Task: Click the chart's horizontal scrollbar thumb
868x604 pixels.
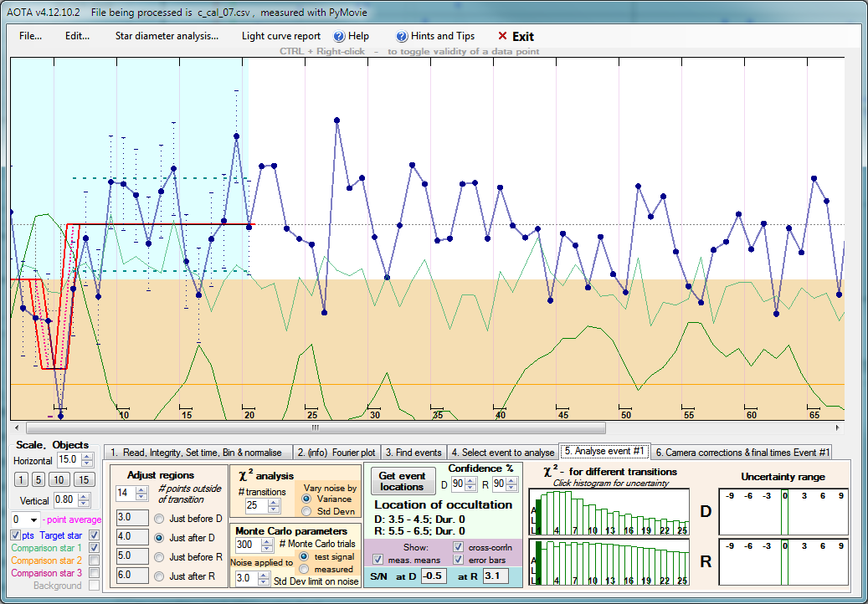Action: [316, 427]
